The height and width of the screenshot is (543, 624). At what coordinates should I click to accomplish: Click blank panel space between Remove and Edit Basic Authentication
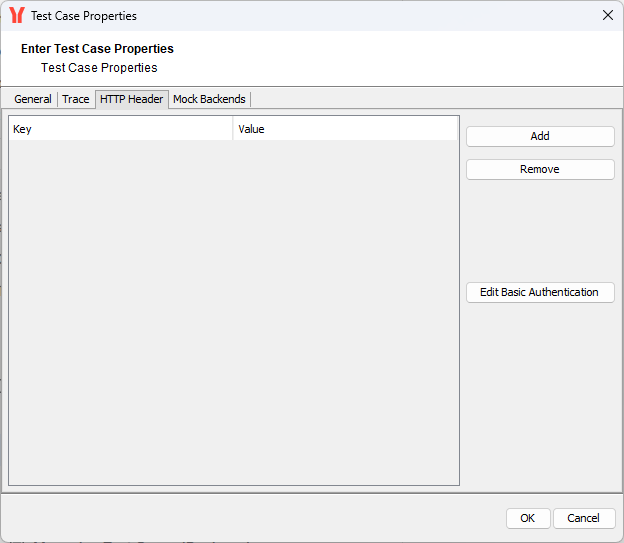[x=540, y=230]
